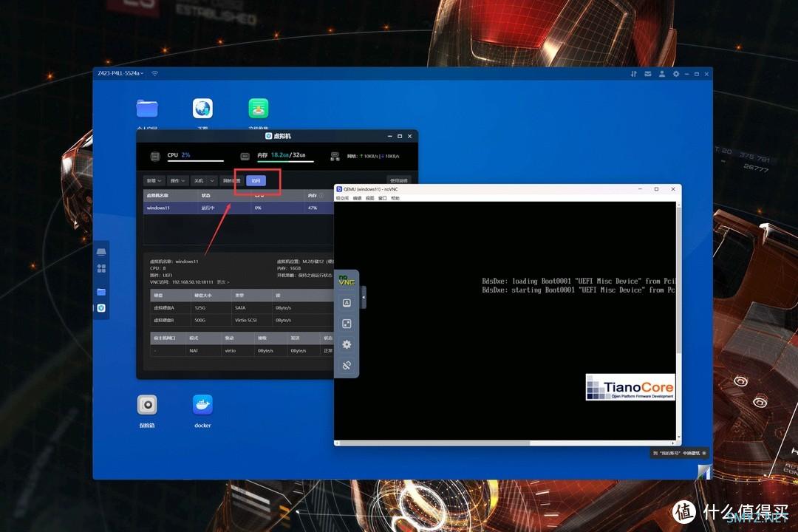
Task: Click the 0% CPU cell
Action: click(x=258, y=208)
